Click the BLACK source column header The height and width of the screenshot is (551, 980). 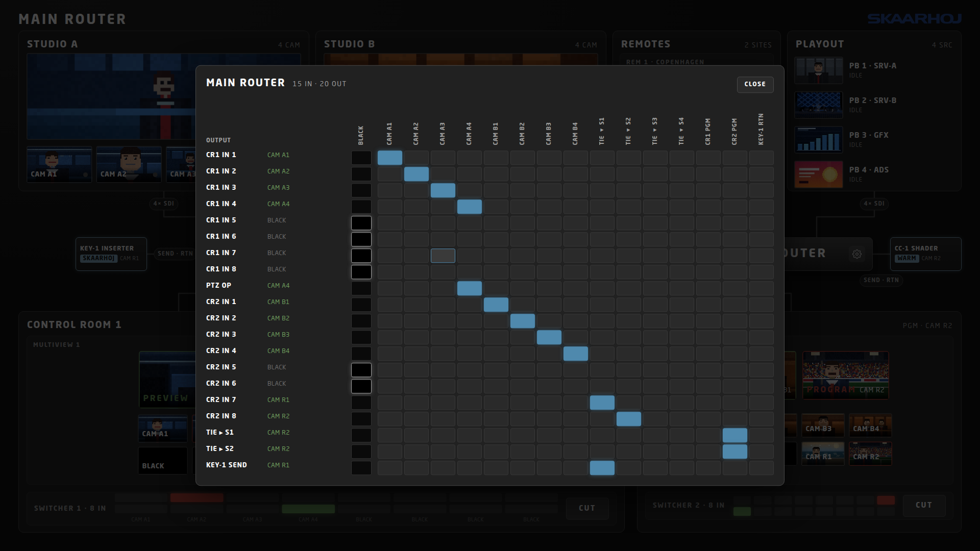(x=361, y=135)
